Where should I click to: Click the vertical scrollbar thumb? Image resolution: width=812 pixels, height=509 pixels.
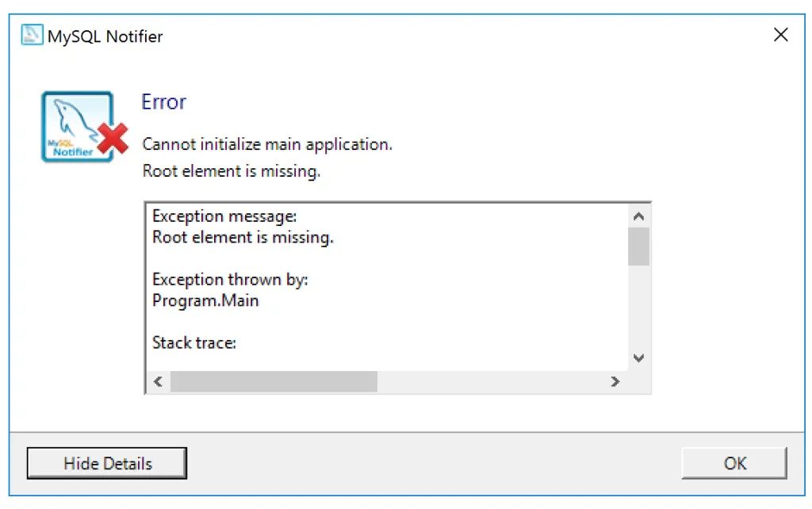tap(638, 246)
